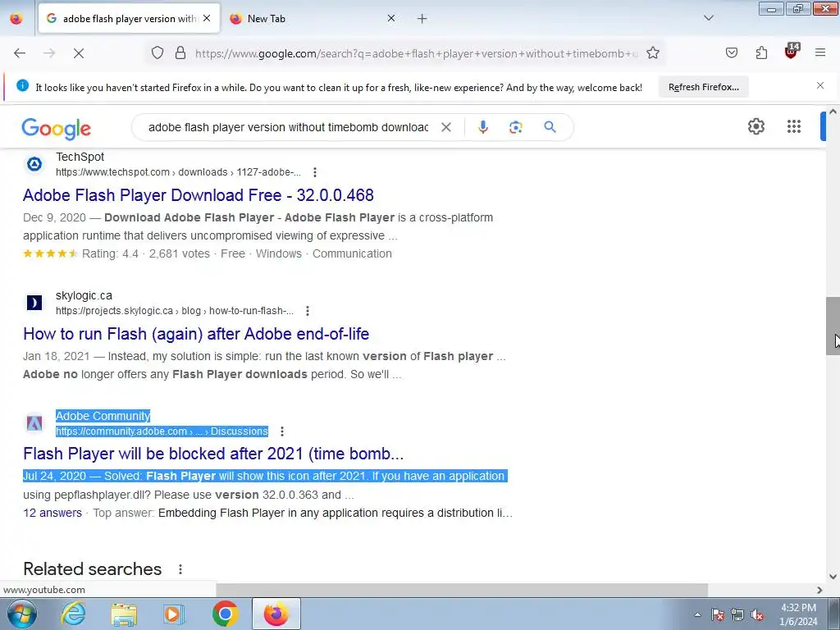840x630 pixels.
Task: Click the scroll up arrow
Action: coord(833,112)
